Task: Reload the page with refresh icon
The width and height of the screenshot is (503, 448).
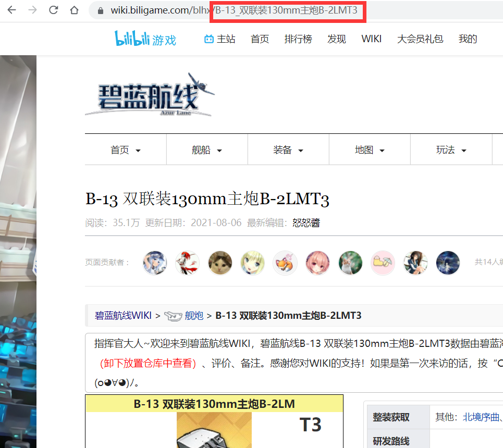Action: click(54, 10)
